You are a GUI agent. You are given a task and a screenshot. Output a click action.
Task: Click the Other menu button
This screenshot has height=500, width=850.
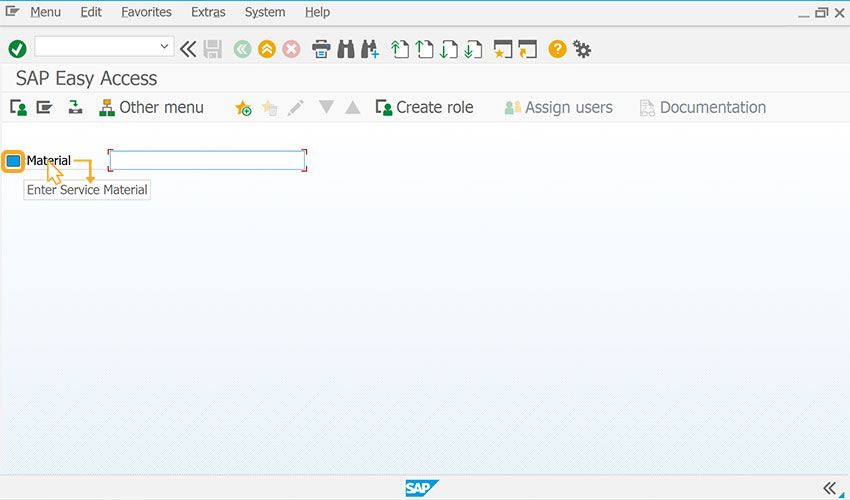[x=151, y=107]
